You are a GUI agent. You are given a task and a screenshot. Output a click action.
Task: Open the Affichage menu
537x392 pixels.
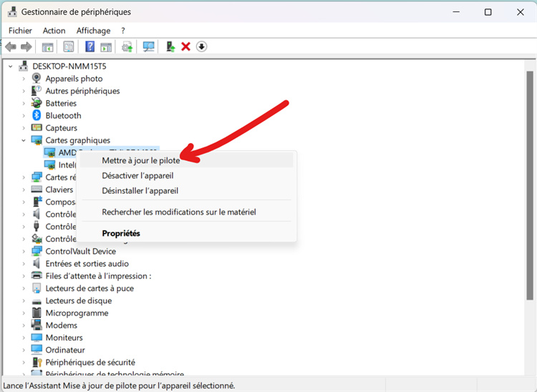(x=93, y=31)
